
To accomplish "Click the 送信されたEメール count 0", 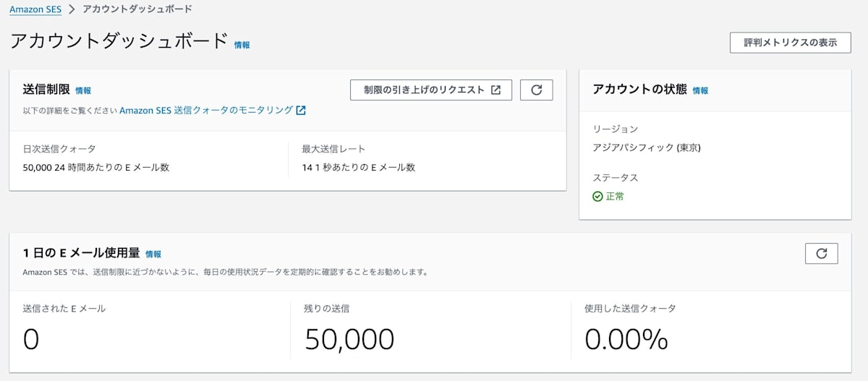I will pos(31,339).
